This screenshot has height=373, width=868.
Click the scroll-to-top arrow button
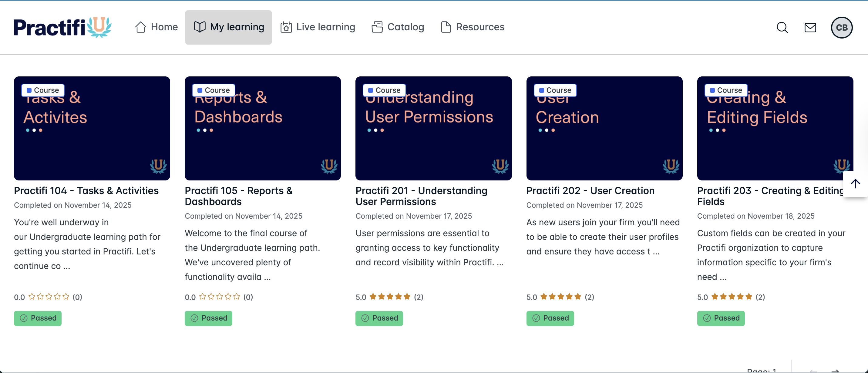pos(855,184)
